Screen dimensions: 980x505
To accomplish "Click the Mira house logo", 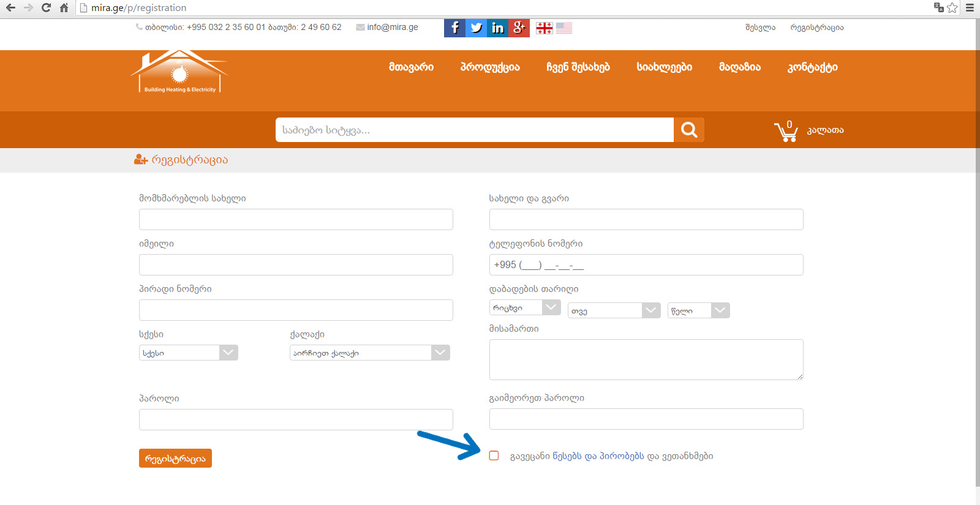I will coord(179,72).
